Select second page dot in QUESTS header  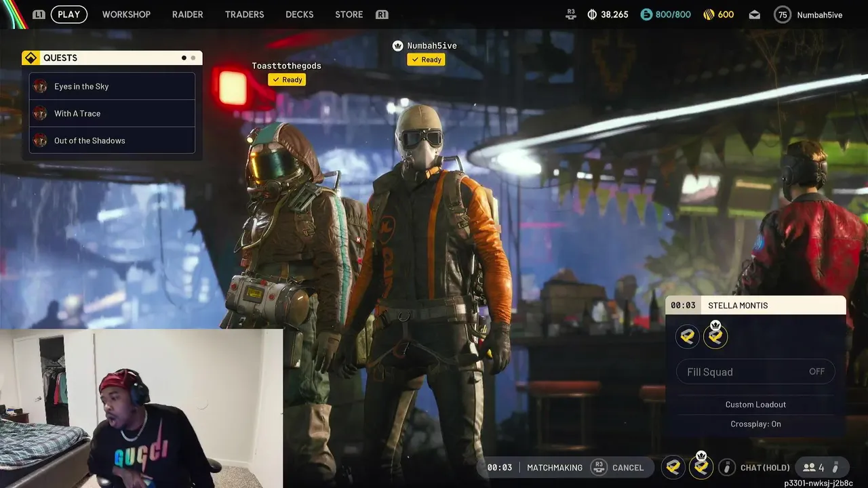click(193, 58)
